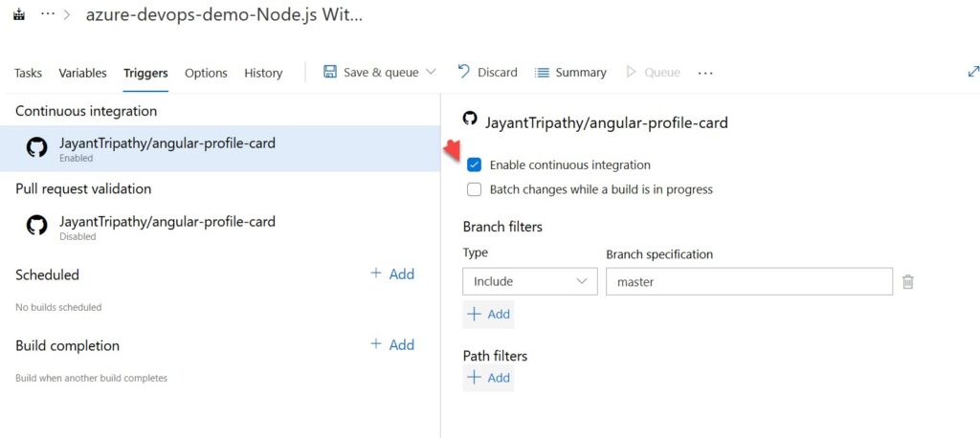Click the 'No builds scheduled' text
The image size is (980, 438).
pos(58,307)
